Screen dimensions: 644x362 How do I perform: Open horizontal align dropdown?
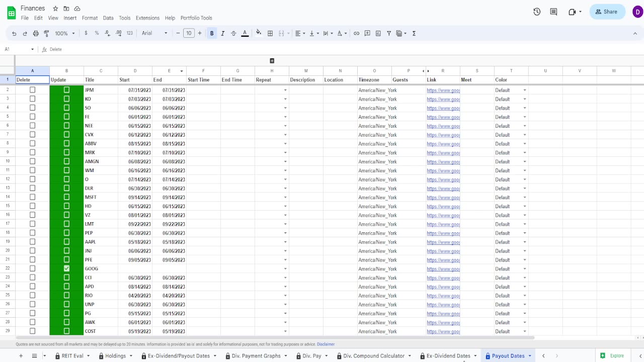(300, 33)
